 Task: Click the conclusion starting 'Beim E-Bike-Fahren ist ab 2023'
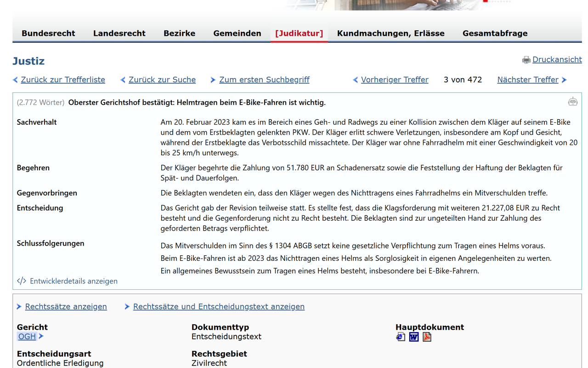pyautogui.click(x=356, y=258)
